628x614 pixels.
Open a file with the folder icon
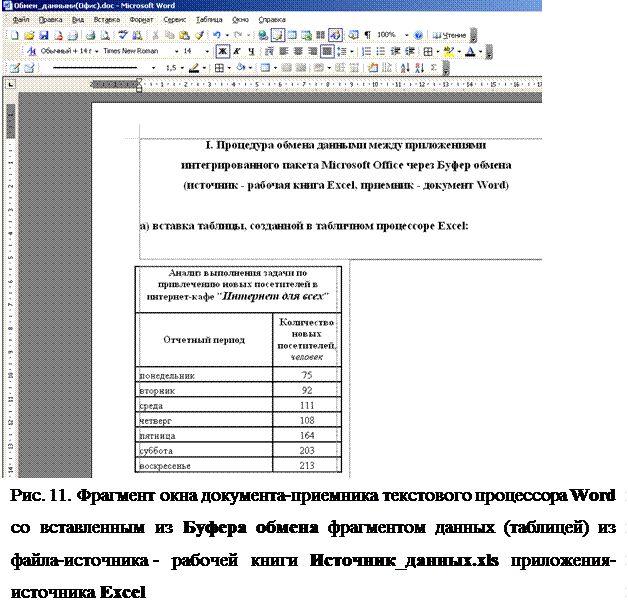tap(29, 35)
